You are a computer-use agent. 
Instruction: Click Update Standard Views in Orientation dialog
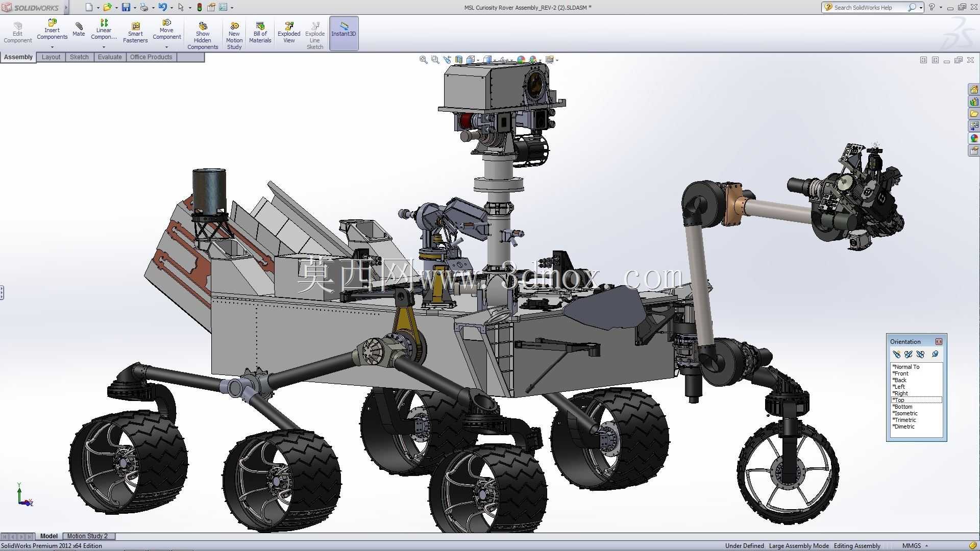909,354
